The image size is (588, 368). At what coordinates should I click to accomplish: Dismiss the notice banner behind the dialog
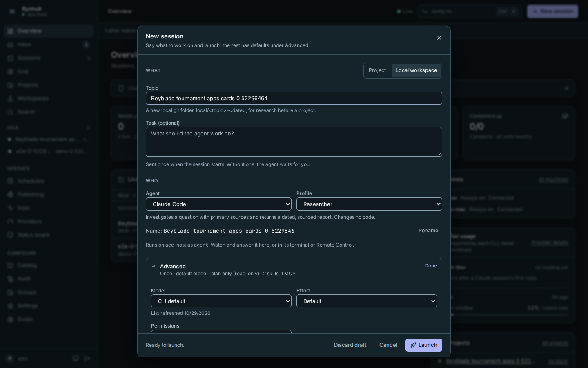click(566, 88)
